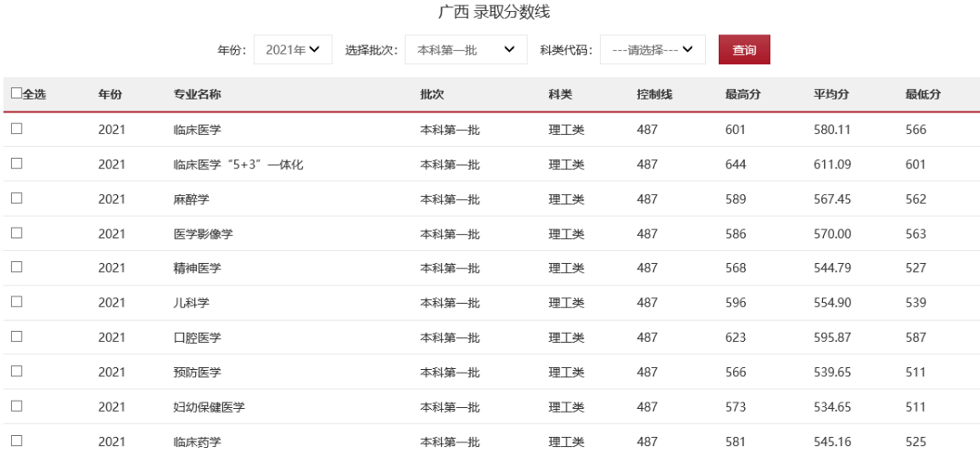Click the 平均分 column header
This screenshot has height=475, width=980.
tap(831, 94)
